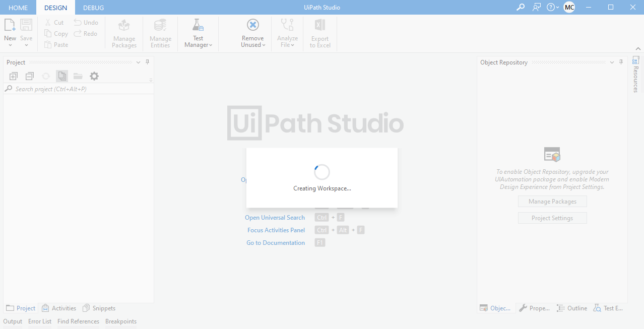This screenshot has width=644, height=329.
Task: Click Export to Excel in the ribbon
Action: click(x=320, y=33)
